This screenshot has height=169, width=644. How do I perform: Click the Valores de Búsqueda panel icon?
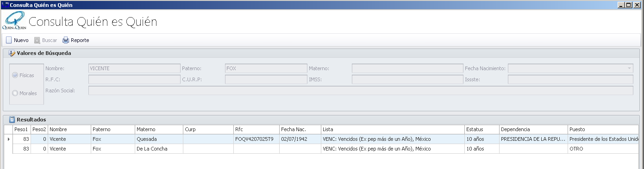point(12,53)
